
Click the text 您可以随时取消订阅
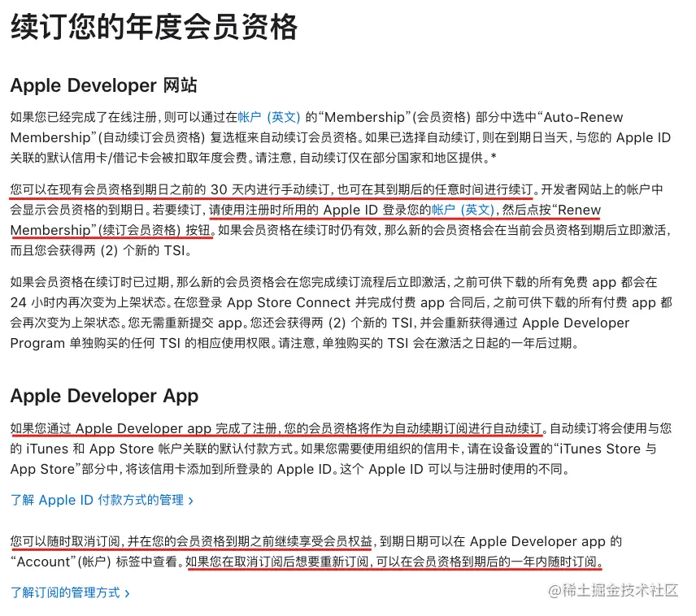pos(65,541)
